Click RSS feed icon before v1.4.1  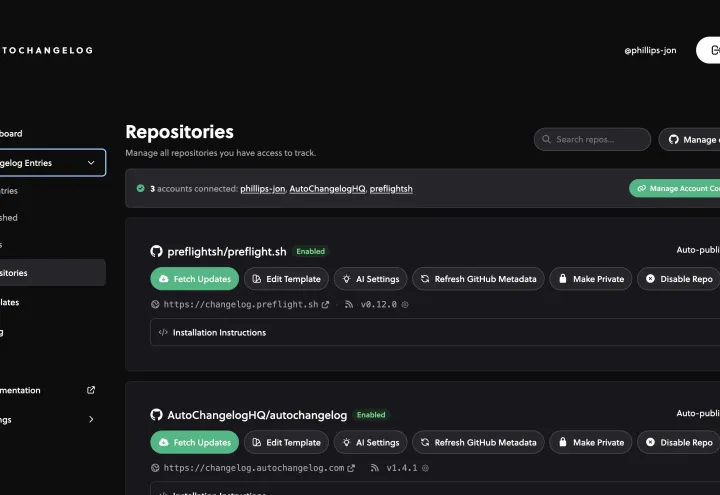click(375, 468)
